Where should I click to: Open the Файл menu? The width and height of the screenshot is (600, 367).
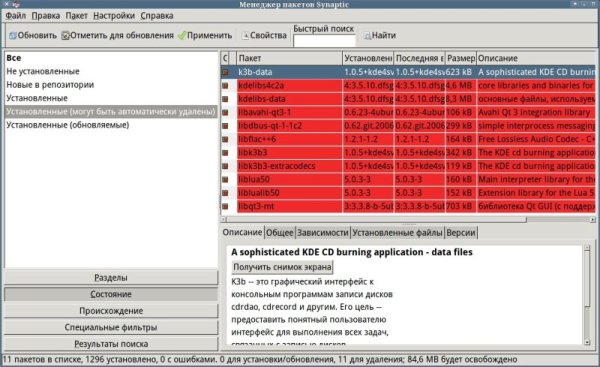[x=15, y=16]
